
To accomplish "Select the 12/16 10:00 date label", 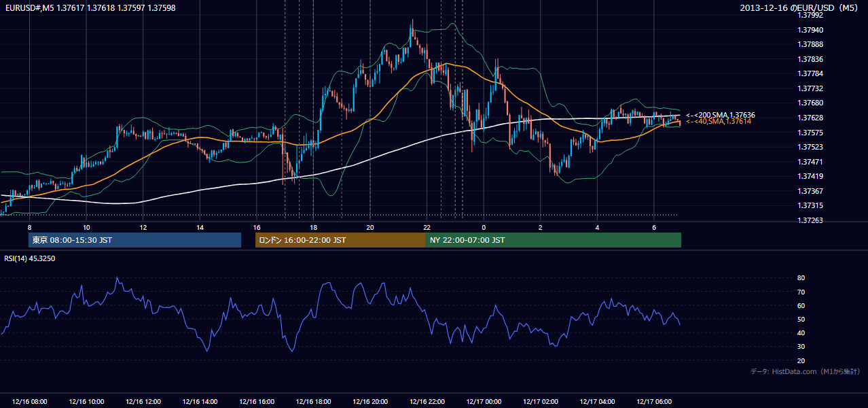I will coord(86,402).
